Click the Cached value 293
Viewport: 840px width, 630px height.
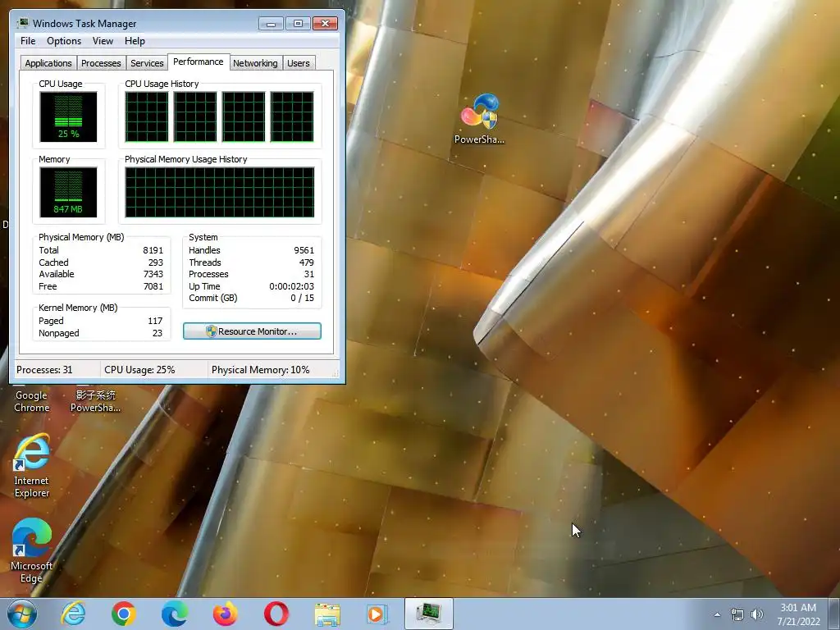tap(155, 262)
